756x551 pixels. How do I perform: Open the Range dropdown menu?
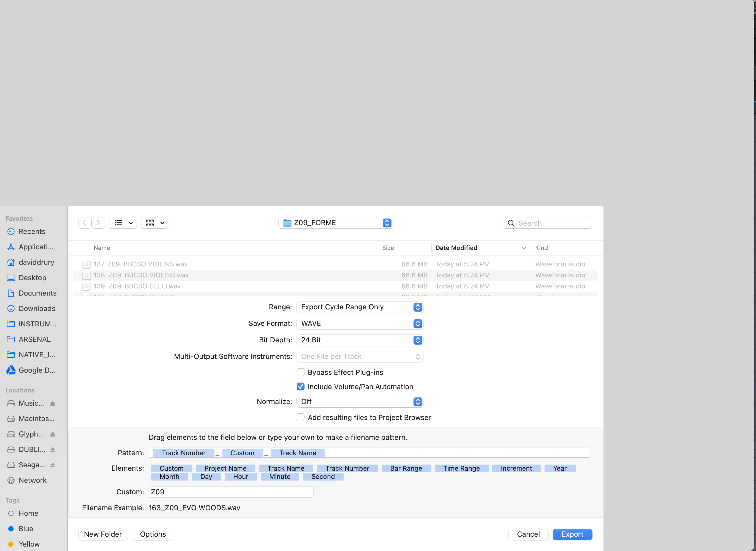click(x=360, y=307)
